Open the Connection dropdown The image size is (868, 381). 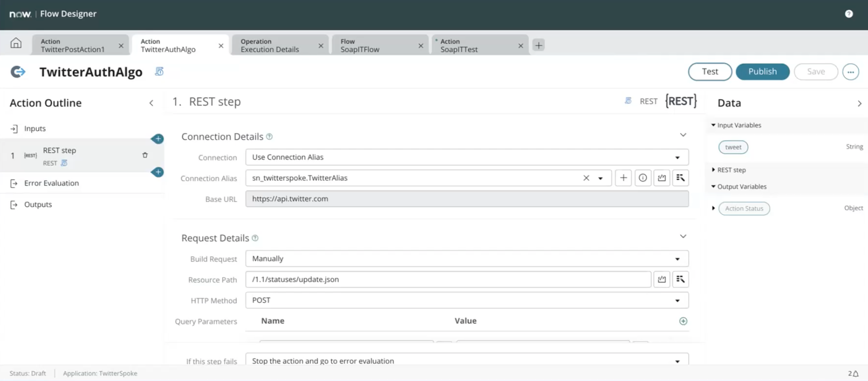point(467,157)
